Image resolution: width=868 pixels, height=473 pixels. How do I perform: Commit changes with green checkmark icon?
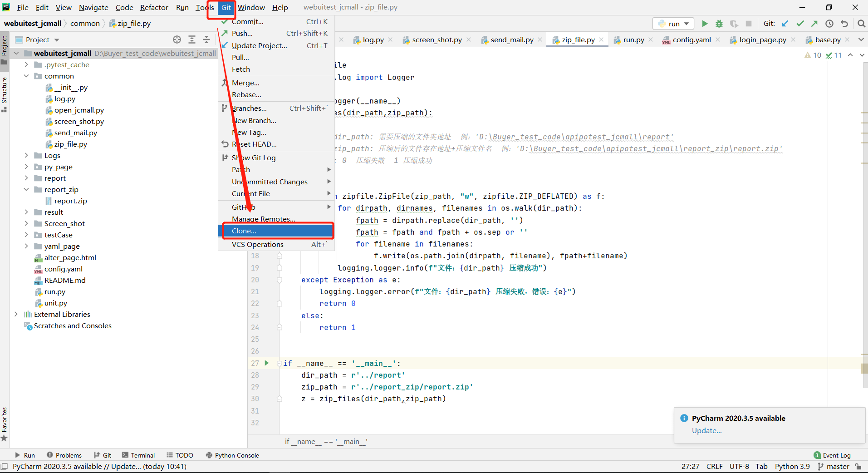click(x=800, y=24)
